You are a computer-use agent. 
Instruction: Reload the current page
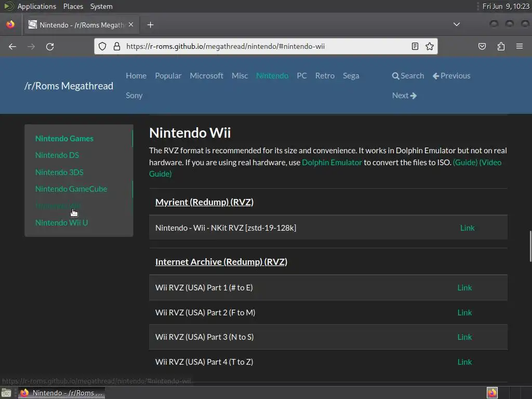(x=50, y=46)
